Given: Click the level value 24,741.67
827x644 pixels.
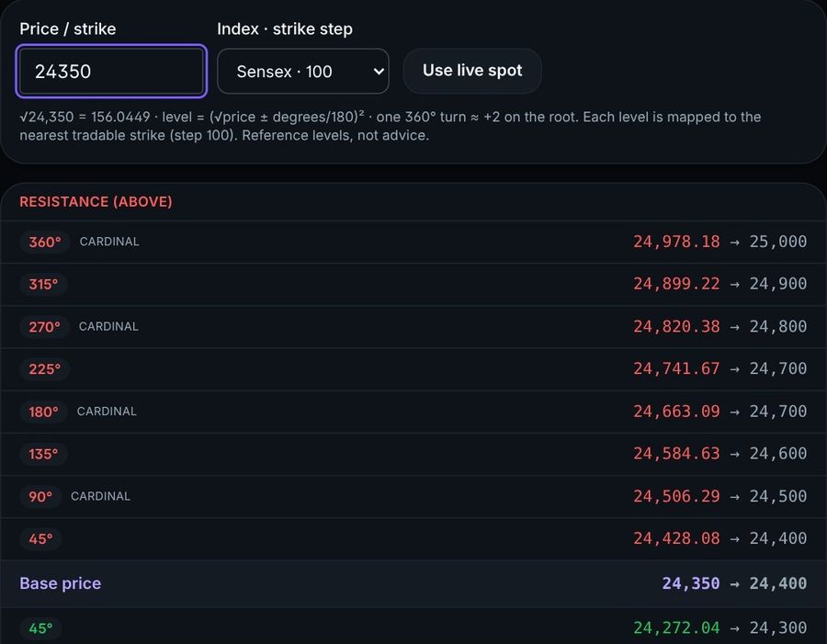Looking at the screenshot, I should click(676, 368).
